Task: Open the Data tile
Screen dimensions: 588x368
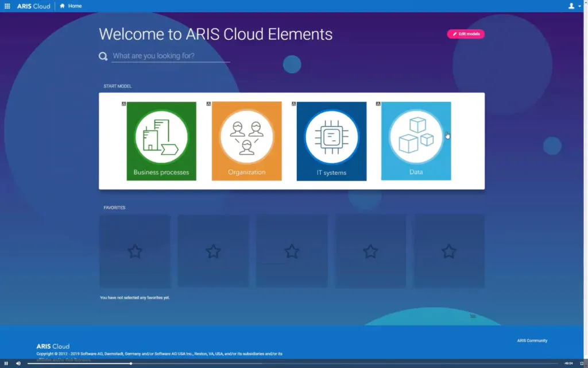Action: point(416,141)
